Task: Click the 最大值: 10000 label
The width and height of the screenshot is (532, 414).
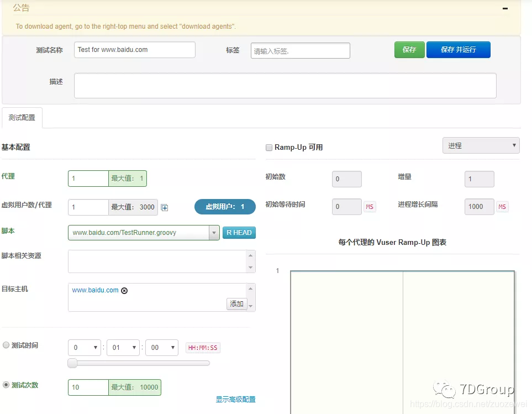Action: (x=135, y=387)
